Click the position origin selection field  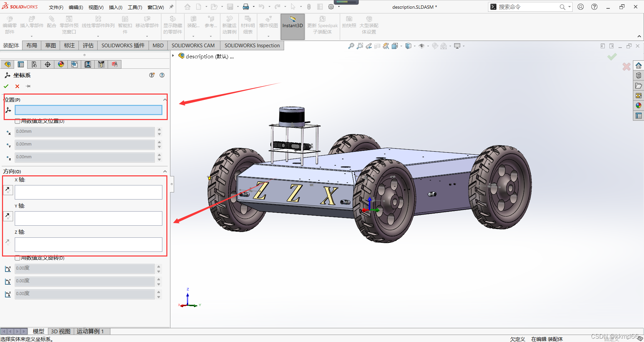(x=89, y=110)
